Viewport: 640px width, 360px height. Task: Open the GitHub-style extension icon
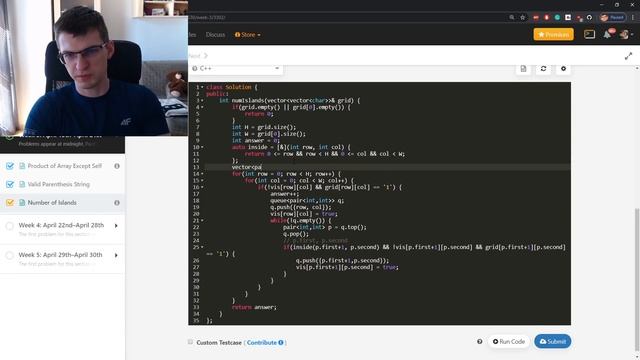point(589,18)
